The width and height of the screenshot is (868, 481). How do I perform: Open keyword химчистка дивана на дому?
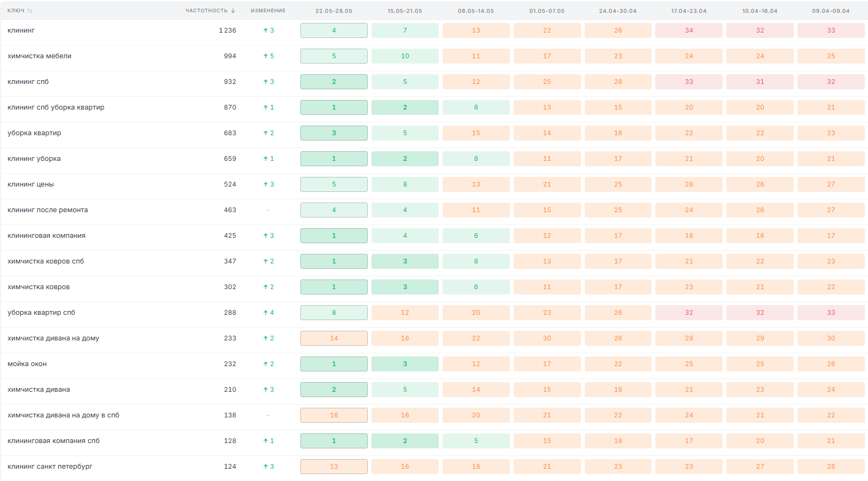pos(53,338)
